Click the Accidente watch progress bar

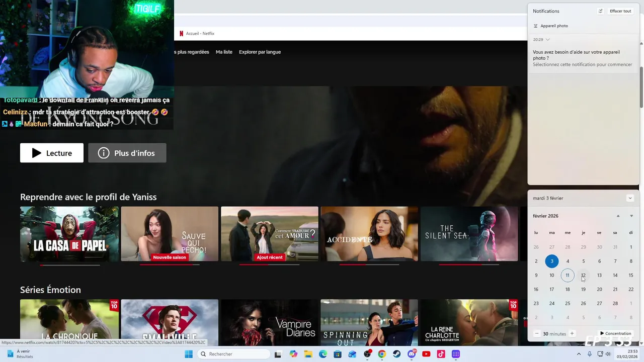369,264
